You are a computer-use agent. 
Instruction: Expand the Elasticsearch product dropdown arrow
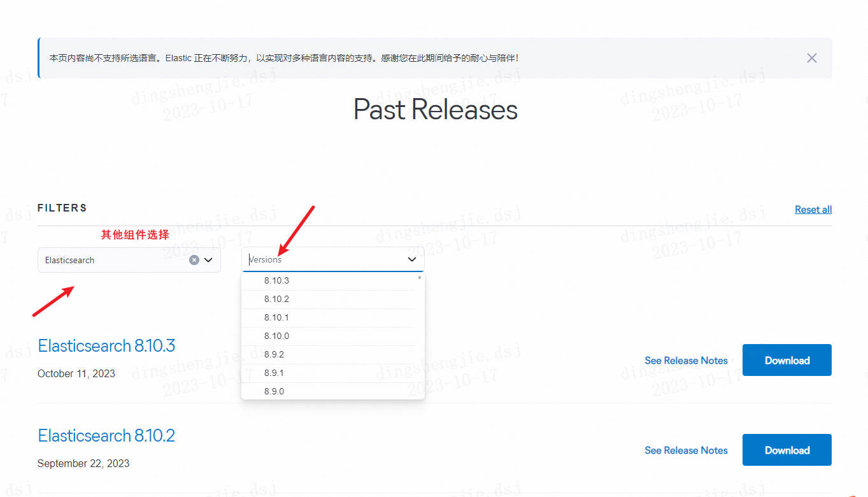(x=208, y=260)
